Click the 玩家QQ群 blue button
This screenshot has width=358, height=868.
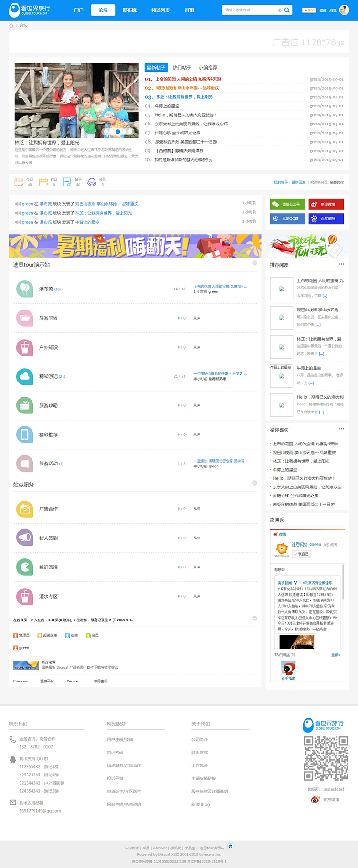coord(287,218)
